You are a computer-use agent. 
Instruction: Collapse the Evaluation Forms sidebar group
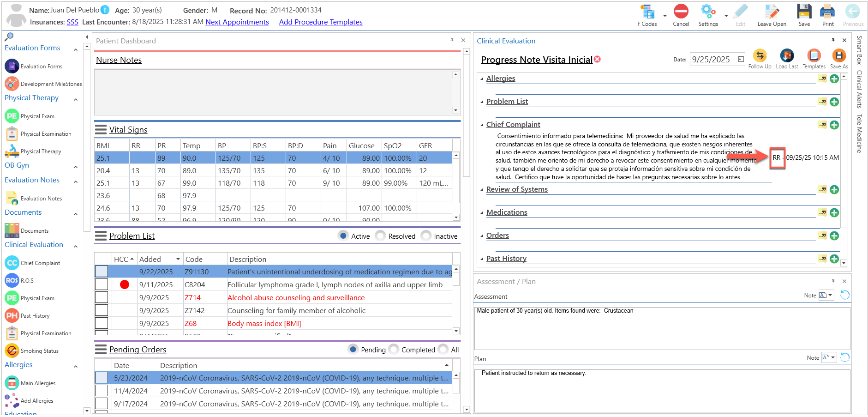point(76,49)
